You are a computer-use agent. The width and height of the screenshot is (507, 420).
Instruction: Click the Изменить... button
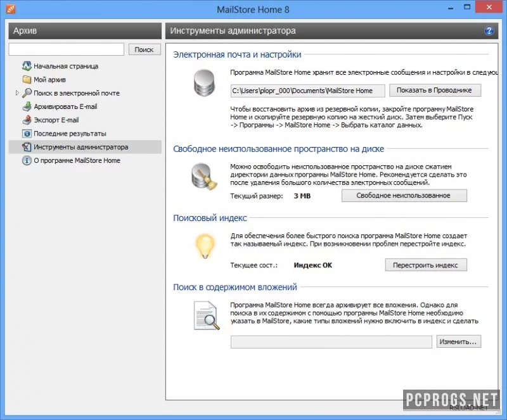pyautogui.click(x=458, y=341)
